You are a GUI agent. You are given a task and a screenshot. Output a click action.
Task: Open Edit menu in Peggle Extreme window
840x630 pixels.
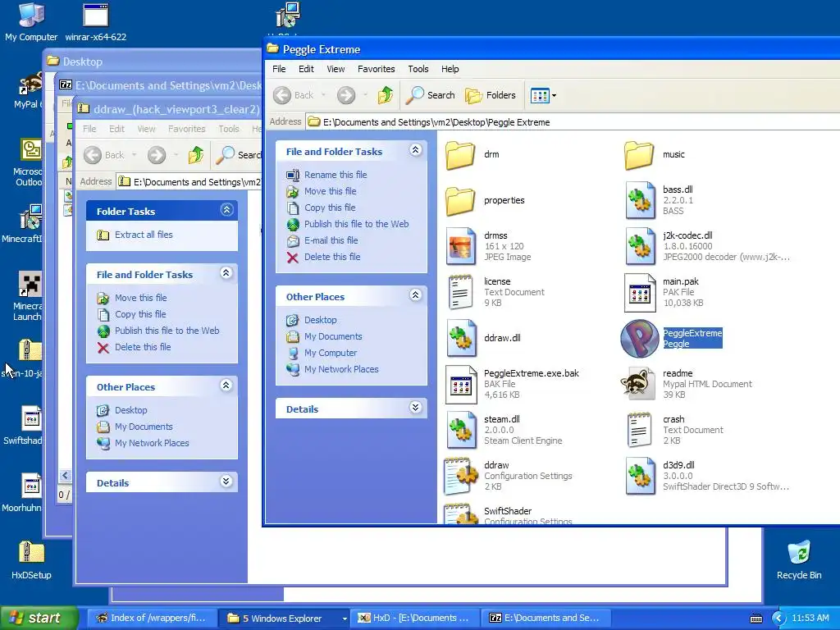pyautogui.click(x=307, y=69)
